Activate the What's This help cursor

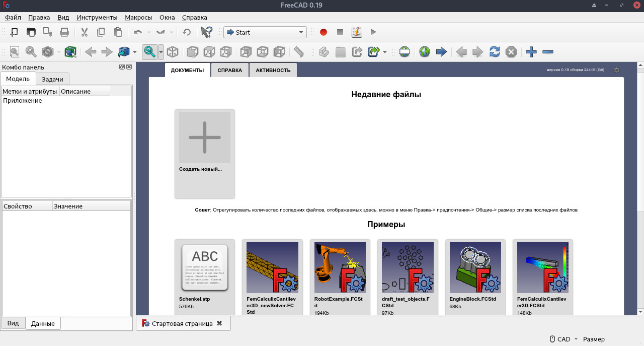(x=206, y=32)
